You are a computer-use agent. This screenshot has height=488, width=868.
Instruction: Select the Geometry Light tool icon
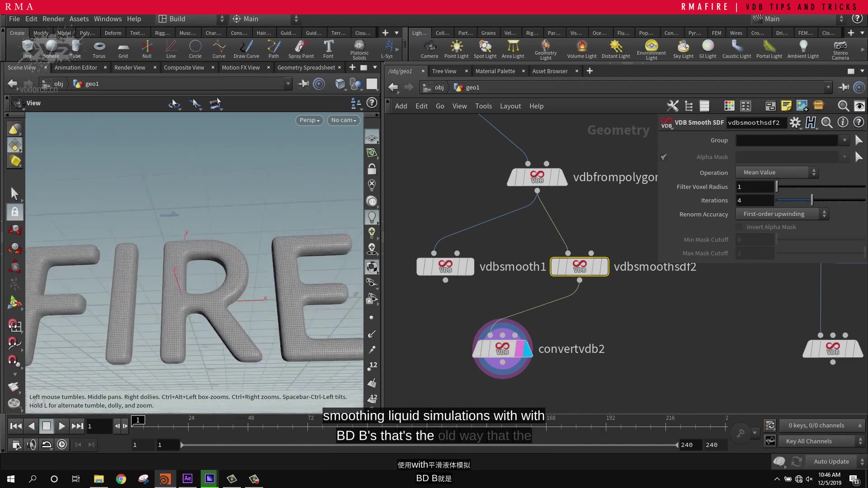545,46
